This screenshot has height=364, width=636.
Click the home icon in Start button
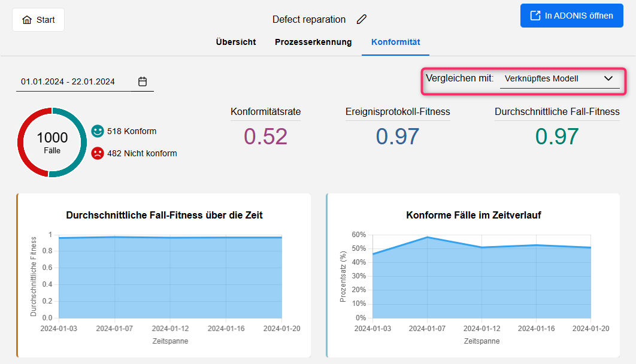[27, 20]
